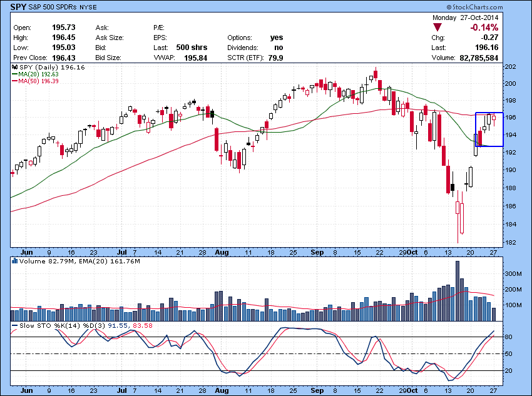
Task: Select the VWAP value 195.84
Action: point(195,58)
